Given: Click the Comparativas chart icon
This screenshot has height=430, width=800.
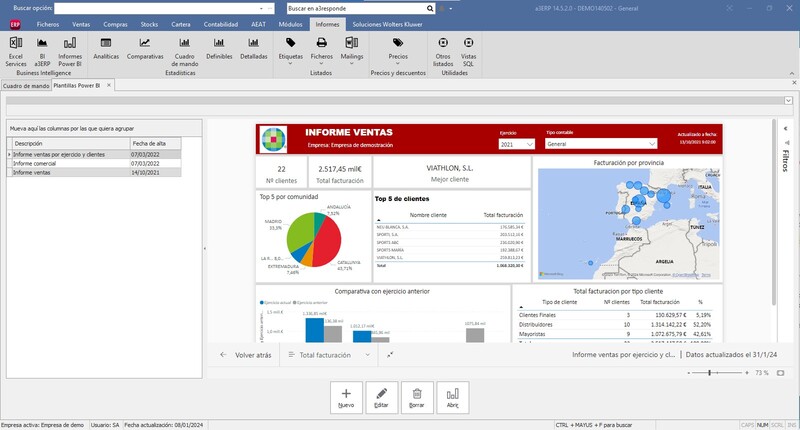Looking at the screenshot, I should pyautogui.click(x=145, y=49).
